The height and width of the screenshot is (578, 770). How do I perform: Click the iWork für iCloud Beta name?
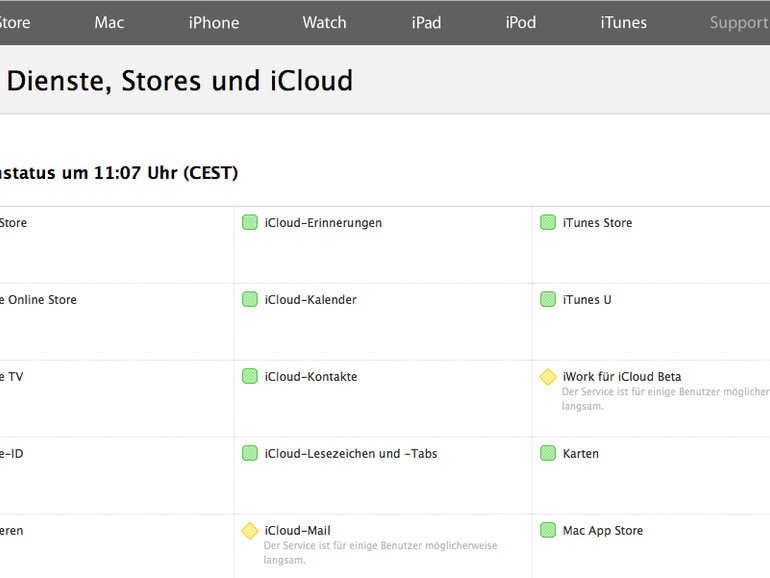click(x=622, y=377)
